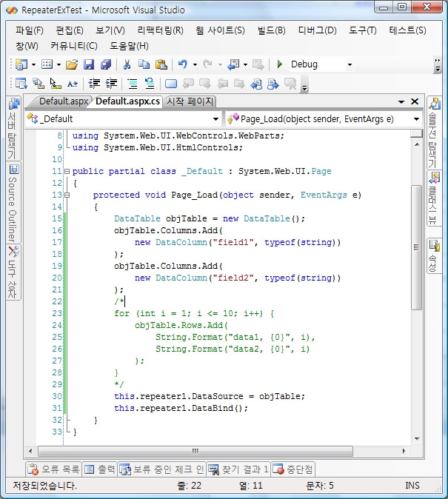Click the Open File folder icon
This screenshot has width=448, height=499.
(72, 64)
